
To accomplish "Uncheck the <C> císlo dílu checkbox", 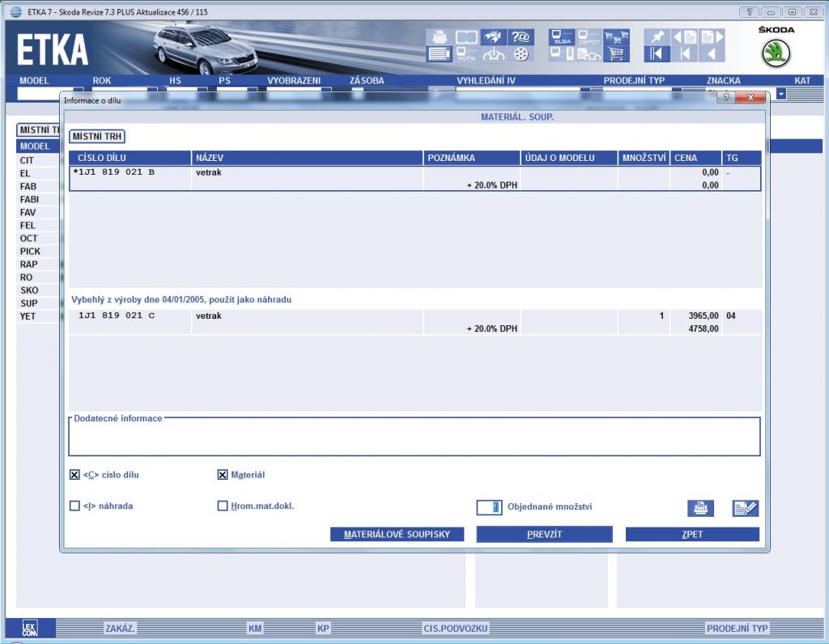I will point(74,474).
